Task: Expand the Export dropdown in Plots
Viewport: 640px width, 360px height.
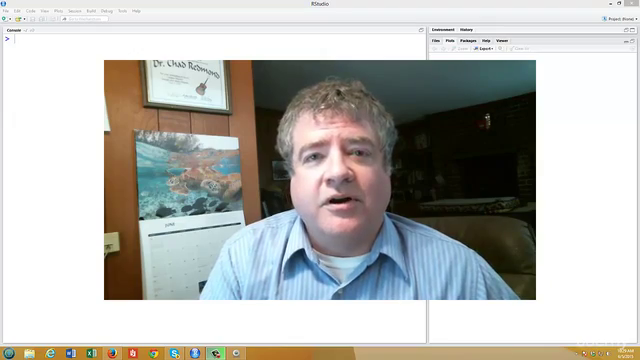Action: (x=484, y=49)
